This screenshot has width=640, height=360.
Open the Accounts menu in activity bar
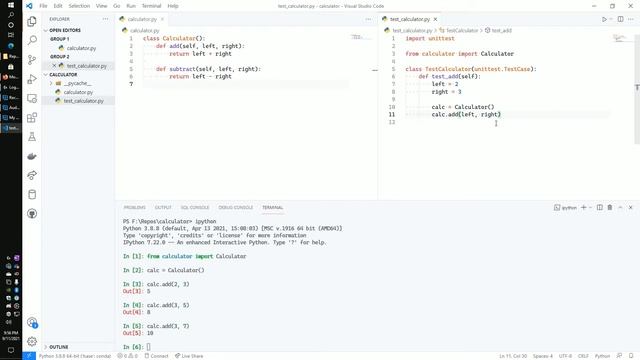32,322
